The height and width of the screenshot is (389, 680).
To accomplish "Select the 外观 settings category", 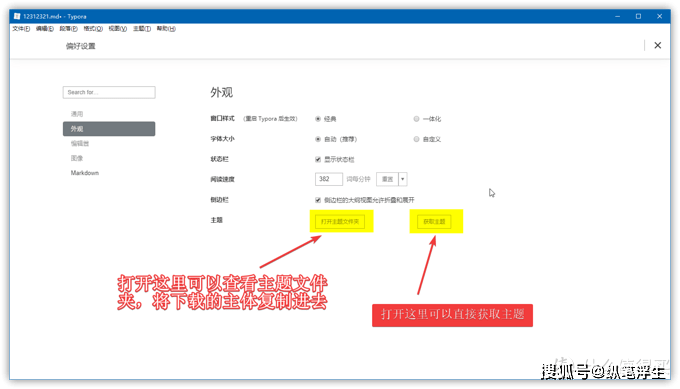I will (109, 129).
